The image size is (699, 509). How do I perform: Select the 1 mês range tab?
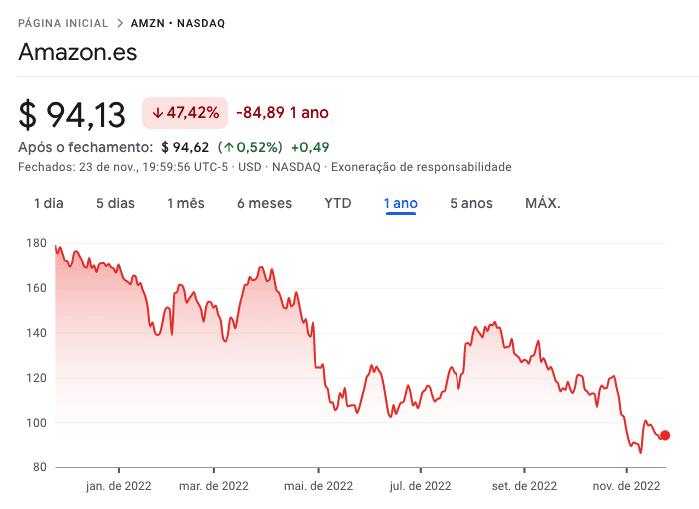pyautogui.click(x=186, y=203)
